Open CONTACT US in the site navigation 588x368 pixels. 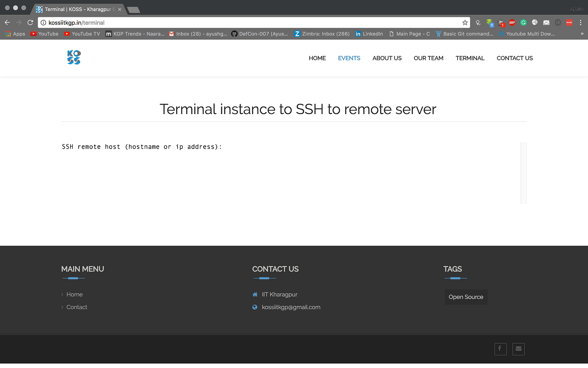(x=514, y=58)
